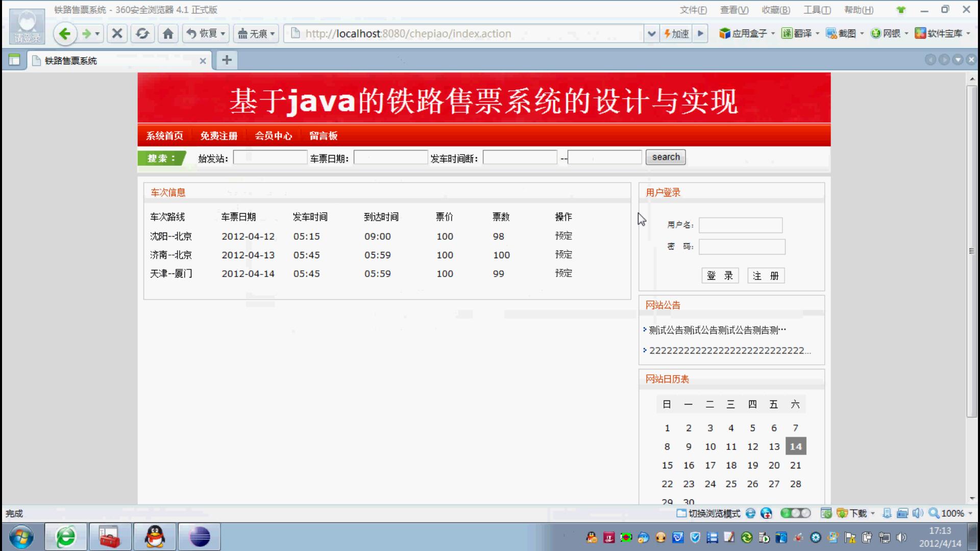Viewport: 980px width, 551px height.
Task: Click the 请登录 account avatar
Action: (x=27, y=27)
